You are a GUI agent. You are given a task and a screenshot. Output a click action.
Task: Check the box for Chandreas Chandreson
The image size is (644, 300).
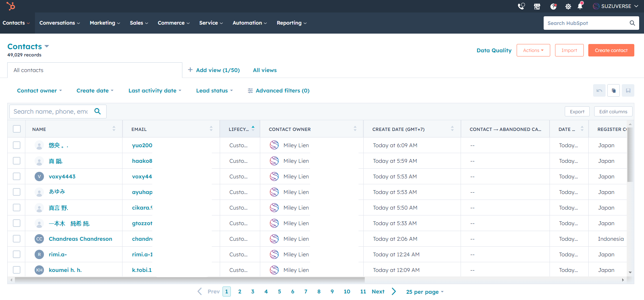(x=17, y=239)
